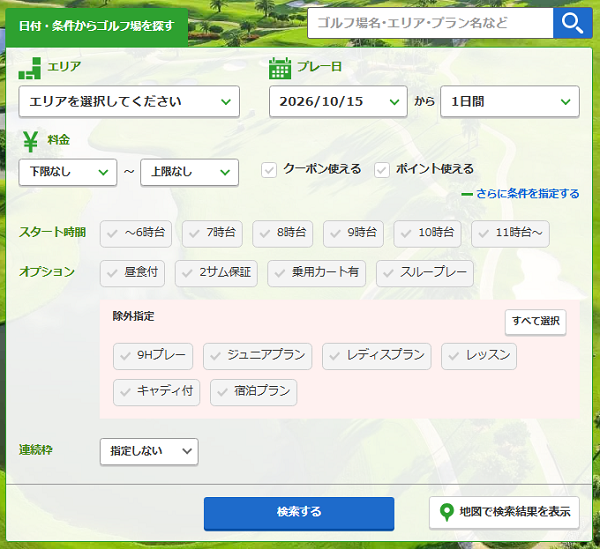Open the 下限なし minimum price dropdown
Viewport: 600px width, 549px height.
click(x=68, y=172)
